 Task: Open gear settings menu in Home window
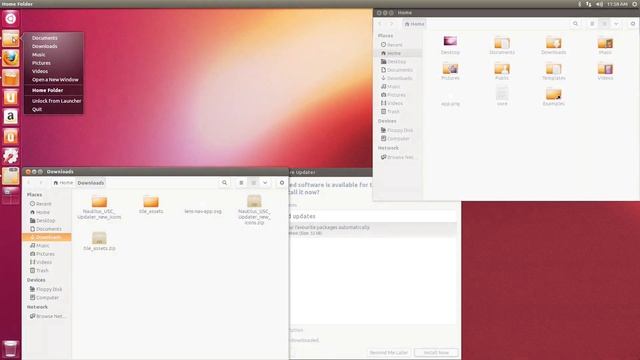pos(633,24)
